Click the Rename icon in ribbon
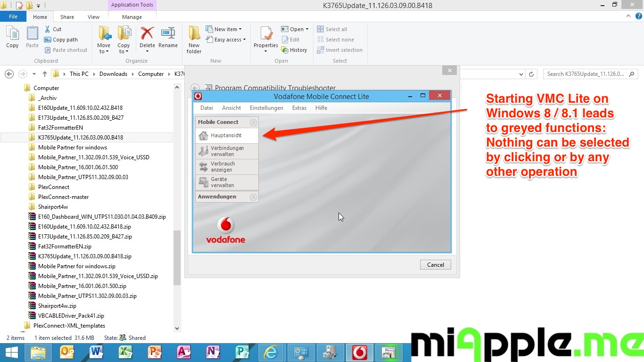644x362 pixels. [168, 35]
